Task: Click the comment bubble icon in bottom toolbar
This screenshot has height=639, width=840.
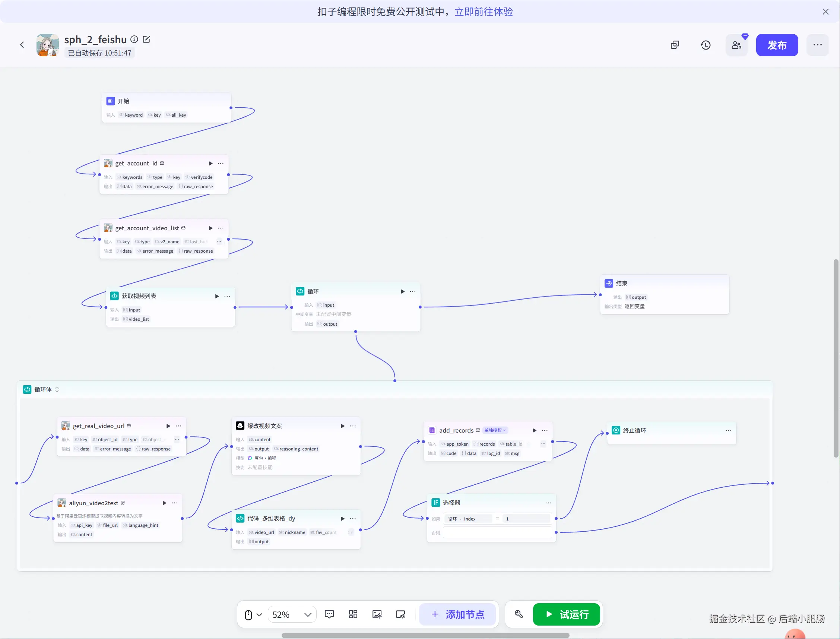Action: click(x=329, y=614)
